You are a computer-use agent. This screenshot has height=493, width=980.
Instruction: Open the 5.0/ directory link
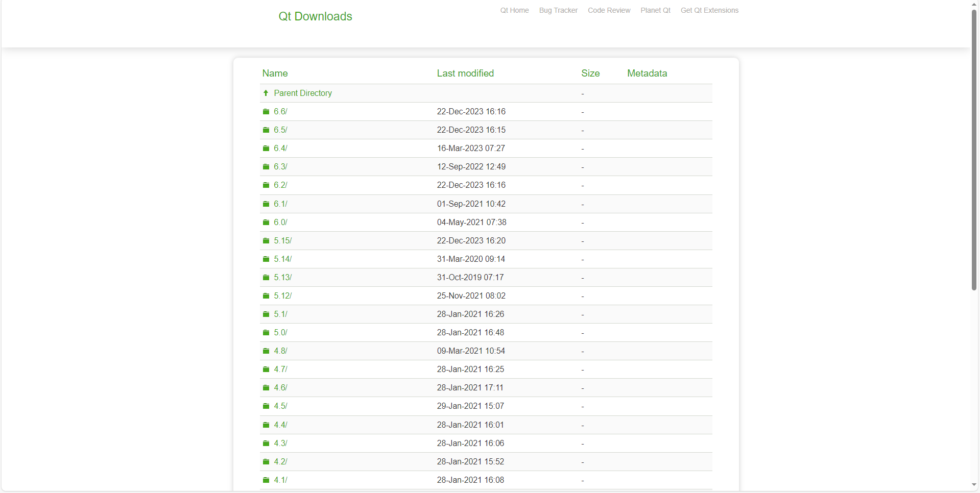point(280,332)
